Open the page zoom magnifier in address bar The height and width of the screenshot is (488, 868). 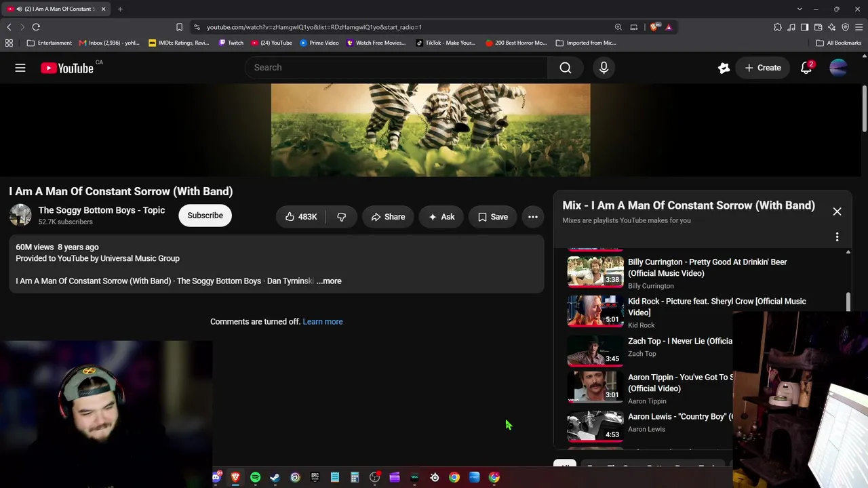pos(618,27)
